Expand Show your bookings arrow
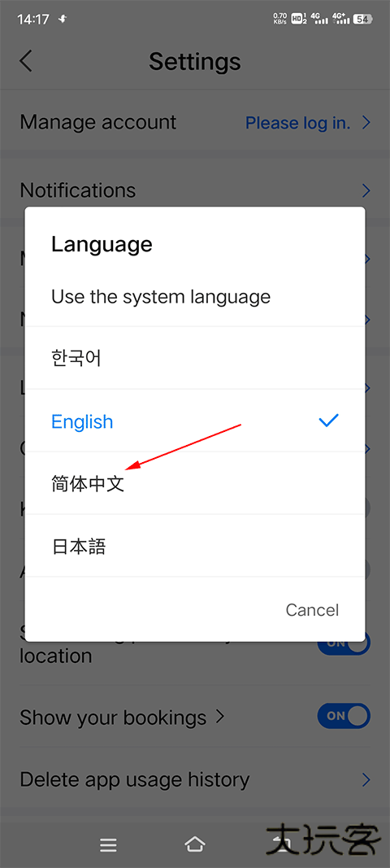Viewport: 390px width, 868px height. tap(219, 717)
